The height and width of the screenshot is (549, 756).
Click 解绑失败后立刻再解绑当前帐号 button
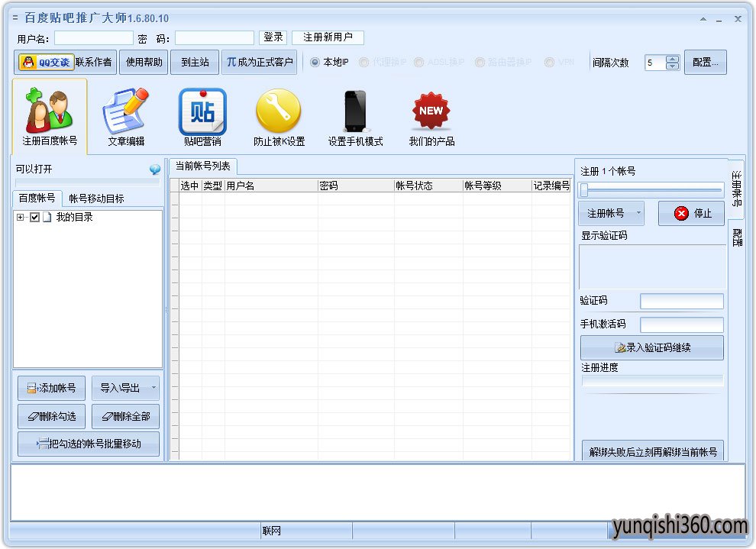tap(653, 451)
